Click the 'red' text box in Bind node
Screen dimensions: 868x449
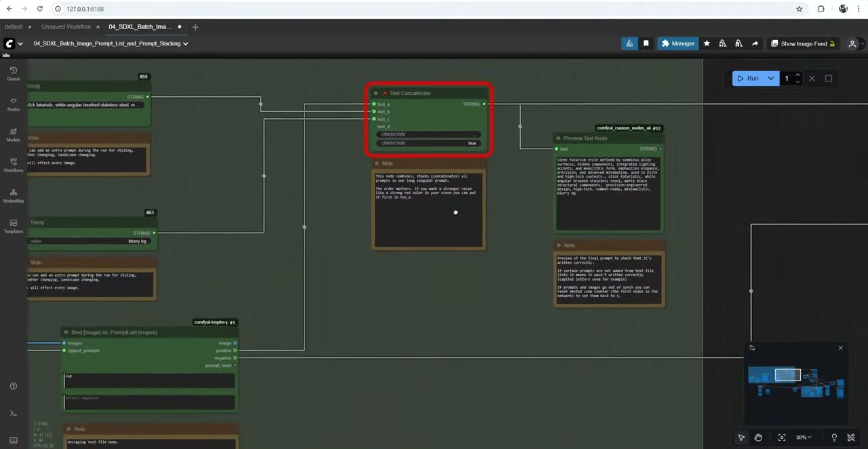coord(149,380)
